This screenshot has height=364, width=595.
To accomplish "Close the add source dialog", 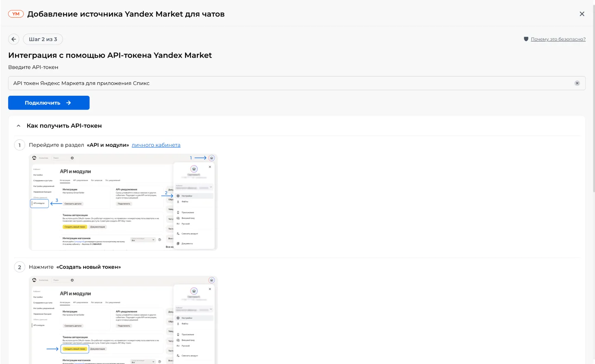I will pos(582,14).
